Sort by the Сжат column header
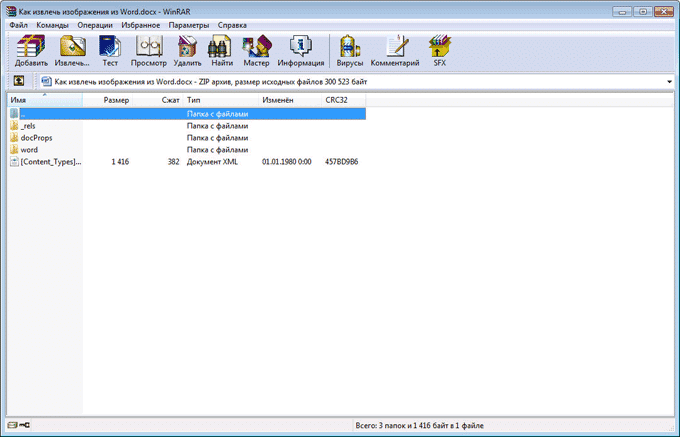Viewport: 680px width, 437px height. [158, 100]
